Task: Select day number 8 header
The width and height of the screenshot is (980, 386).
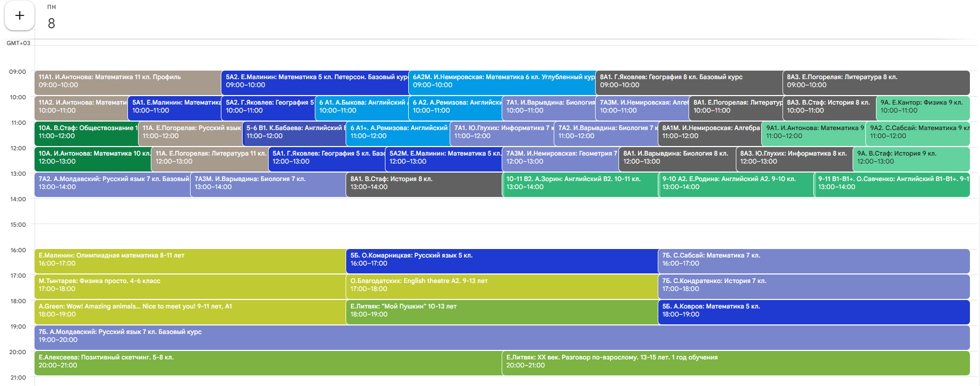Action: [51, 23]
